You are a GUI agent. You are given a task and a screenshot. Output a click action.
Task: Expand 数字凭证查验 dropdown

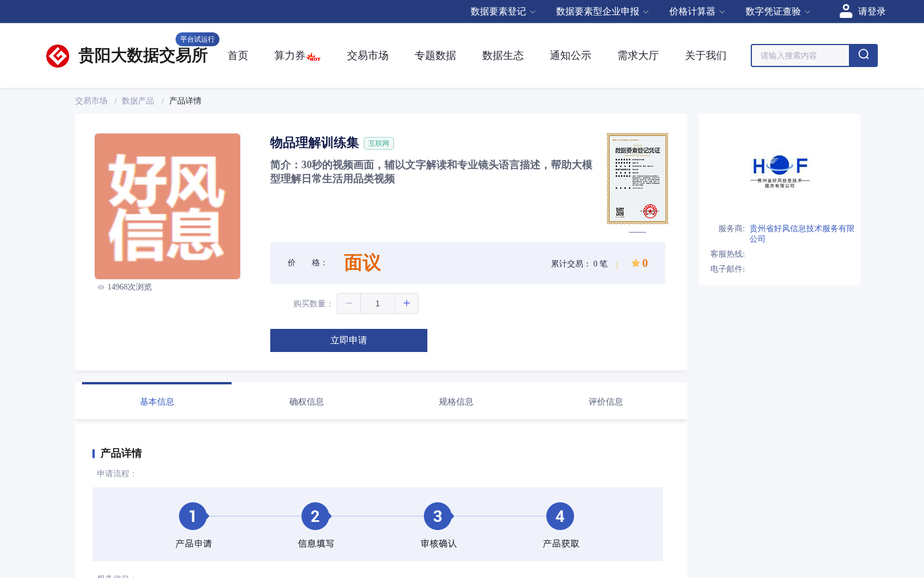click(778, 12)
